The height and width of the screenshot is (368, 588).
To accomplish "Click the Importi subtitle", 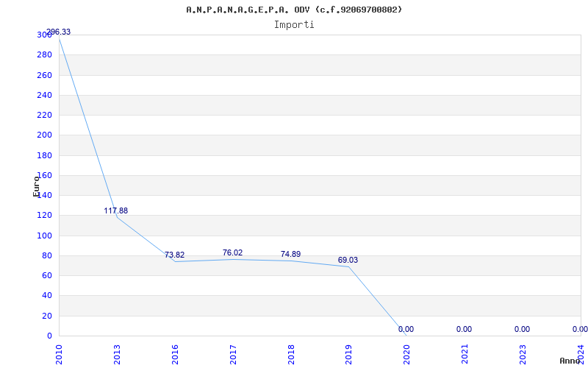I will (294, 25).
